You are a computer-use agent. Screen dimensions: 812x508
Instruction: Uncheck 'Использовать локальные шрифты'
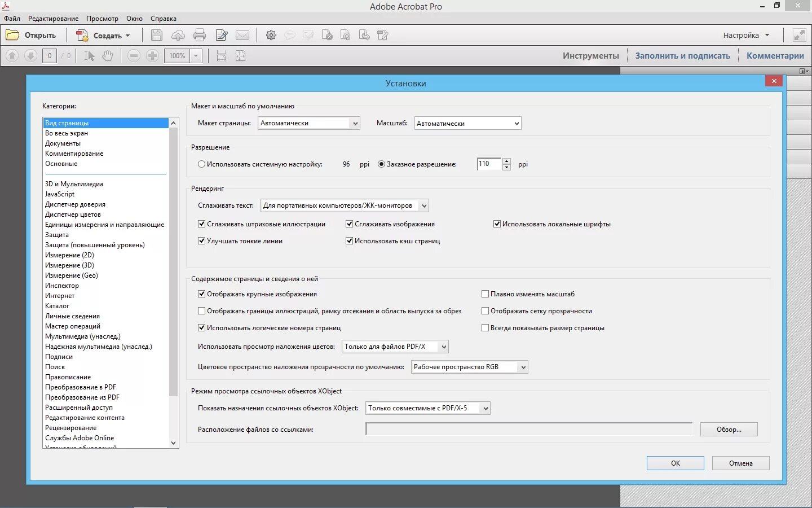[x=497, y=224]
